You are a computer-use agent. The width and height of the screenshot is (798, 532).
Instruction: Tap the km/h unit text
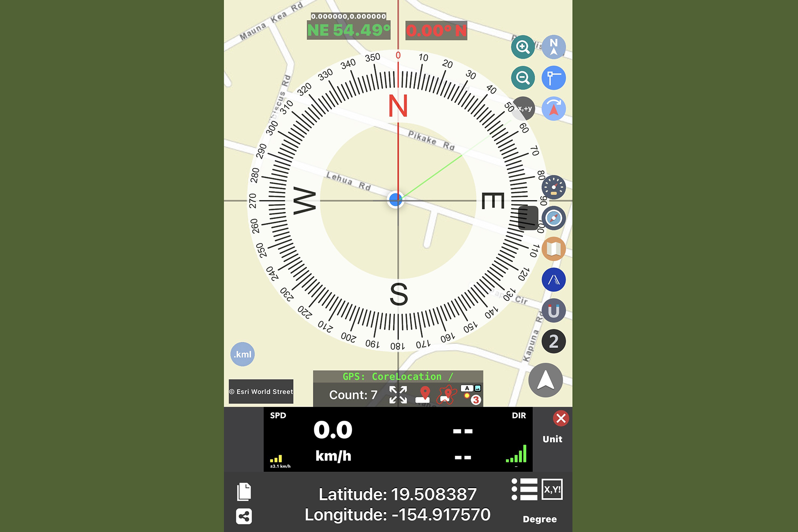coord(333,456)
